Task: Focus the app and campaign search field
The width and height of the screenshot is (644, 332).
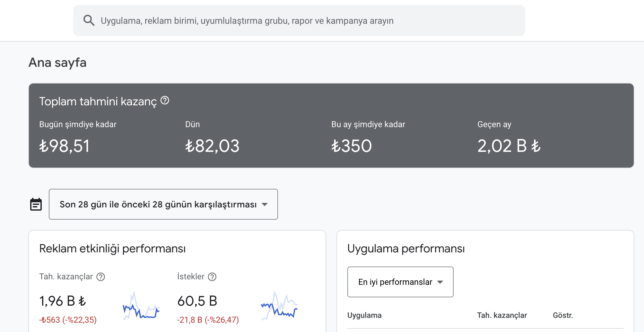Action: tap(299, 21)
